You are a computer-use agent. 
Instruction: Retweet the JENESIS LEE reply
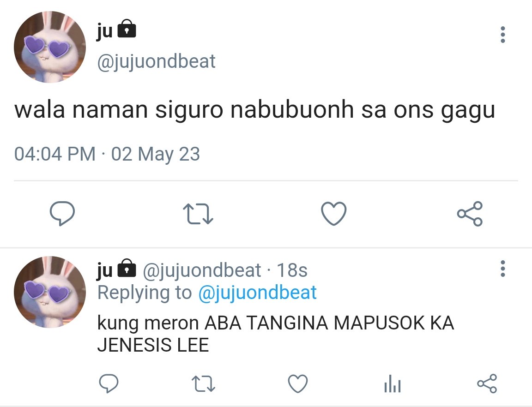203,383
